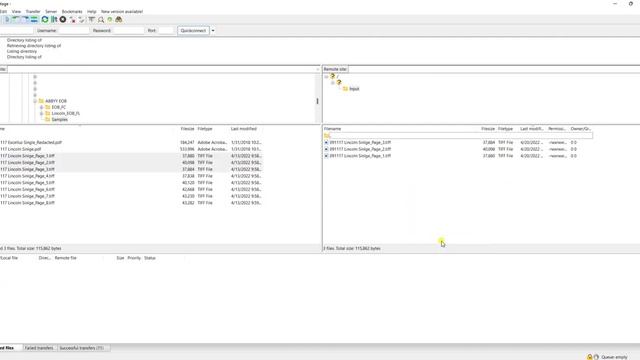The width and height of the screenshot is (640, 360).
Task: Cancel the current operation icon
Action: [63, 20]
